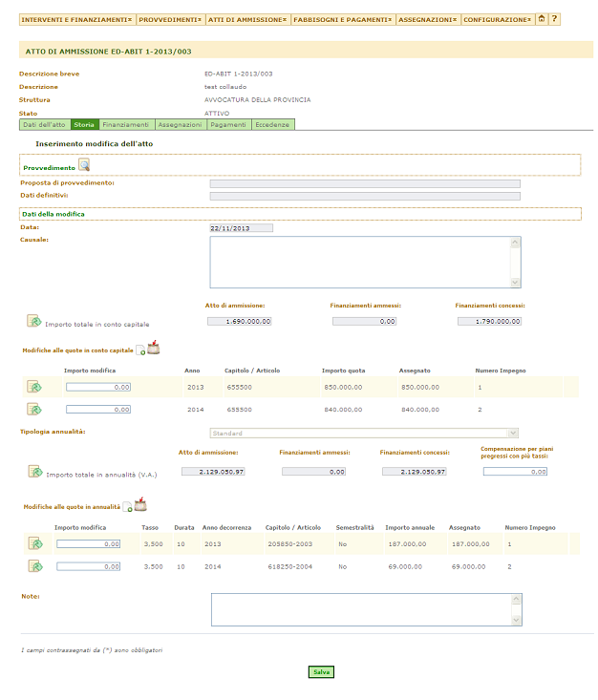Click the Causale text area
Image resolution: width=598 pixels, height=700 pixels.
[365, 262]
